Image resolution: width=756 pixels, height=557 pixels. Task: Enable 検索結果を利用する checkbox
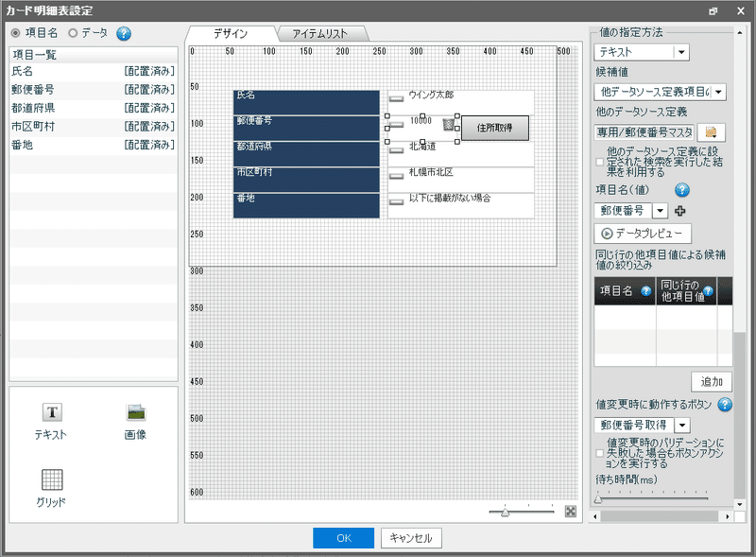[x=598, y=160]
